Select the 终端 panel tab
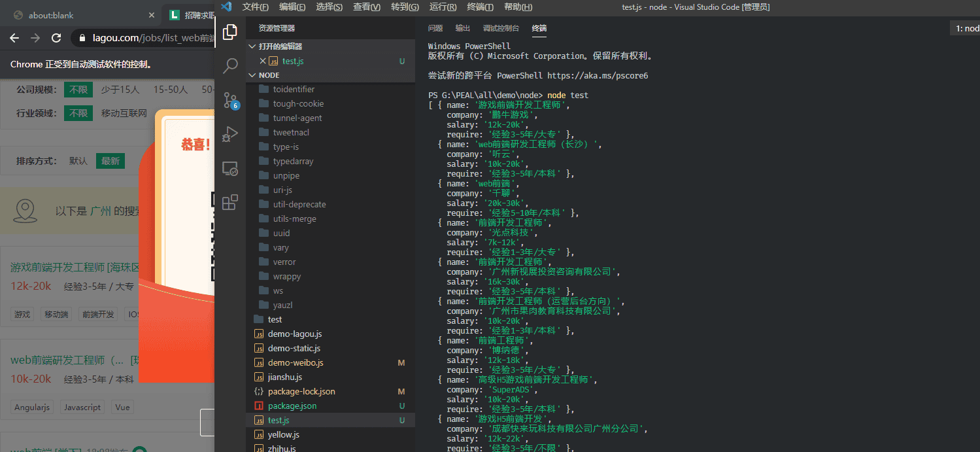The width and height of the screenshot is (980, 452). tap(539, 28)
